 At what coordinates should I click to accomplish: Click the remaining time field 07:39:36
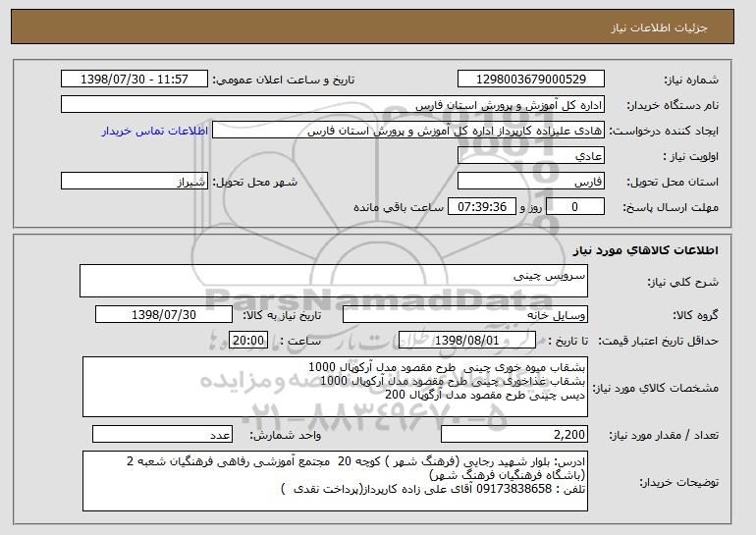482,207
